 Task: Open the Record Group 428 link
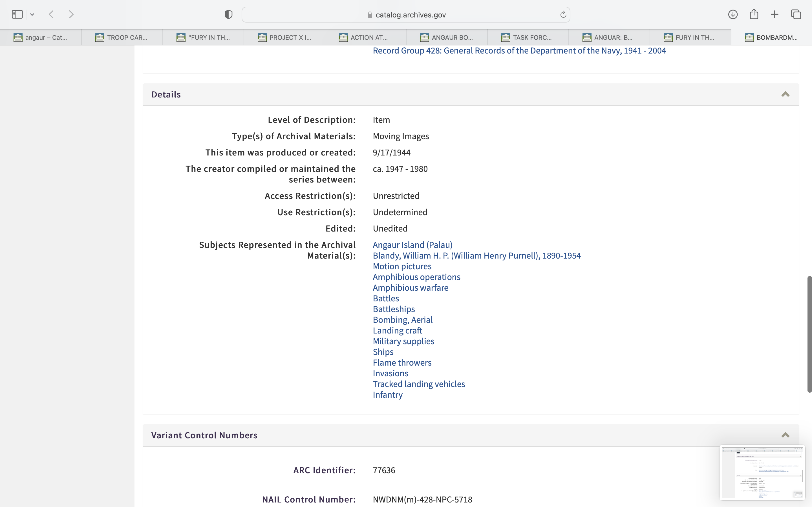(519, 51)
